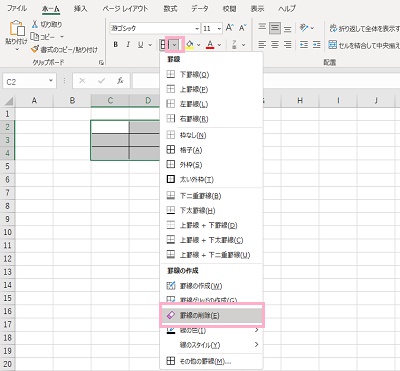Open the fill color dropdown arrow
This screenshot has height=371, width=400.
[199, 45]
